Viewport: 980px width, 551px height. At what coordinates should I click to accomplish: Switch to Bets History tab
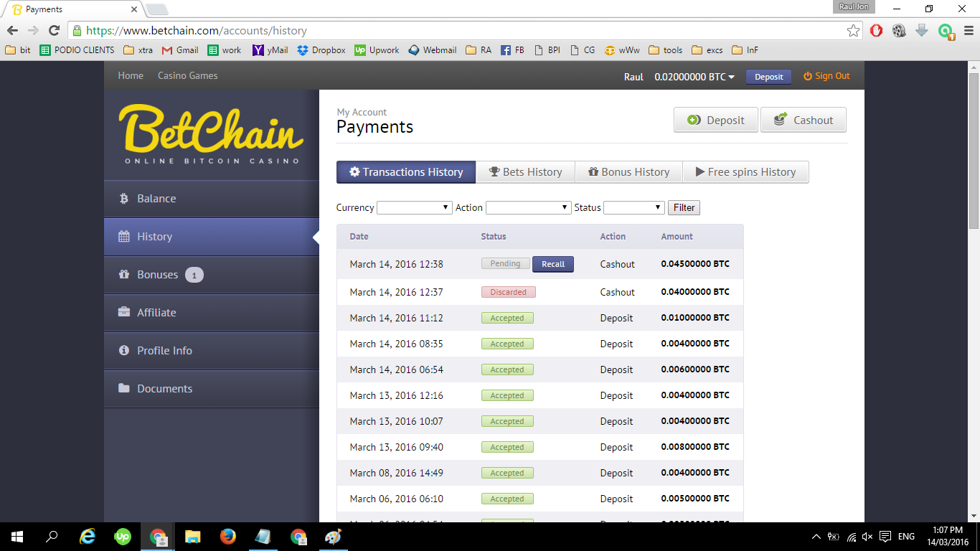click(x=526, y=172)
